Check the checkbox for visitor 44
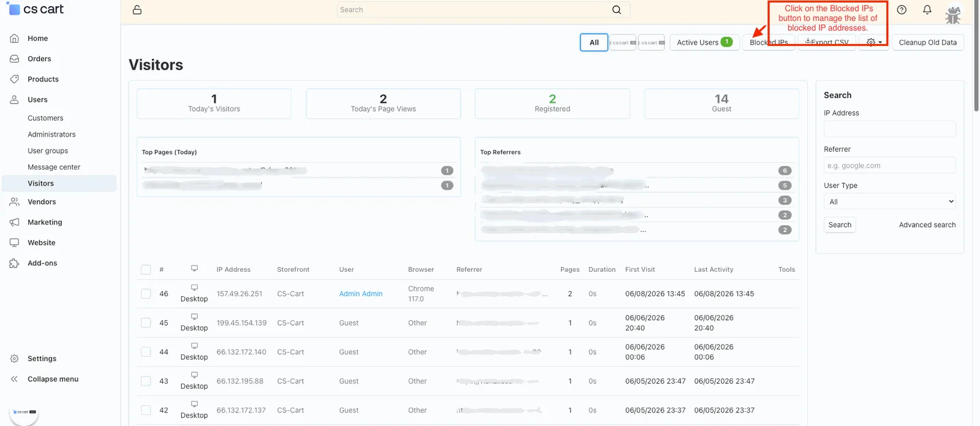980x426 pixels. click(x=146, y=352)
